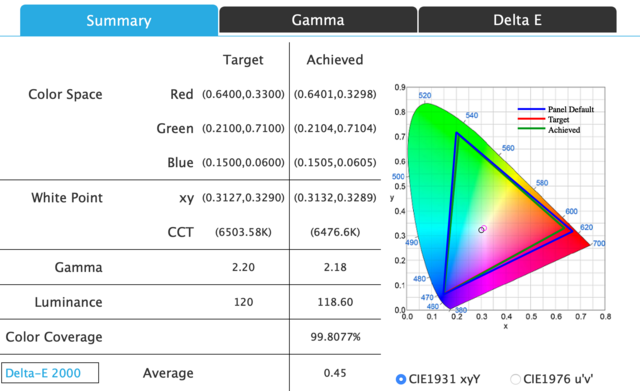Click the 700 wavelength label on chart
Screen dimensions: 640x391
pyautogui.click(x=599, y=243)
